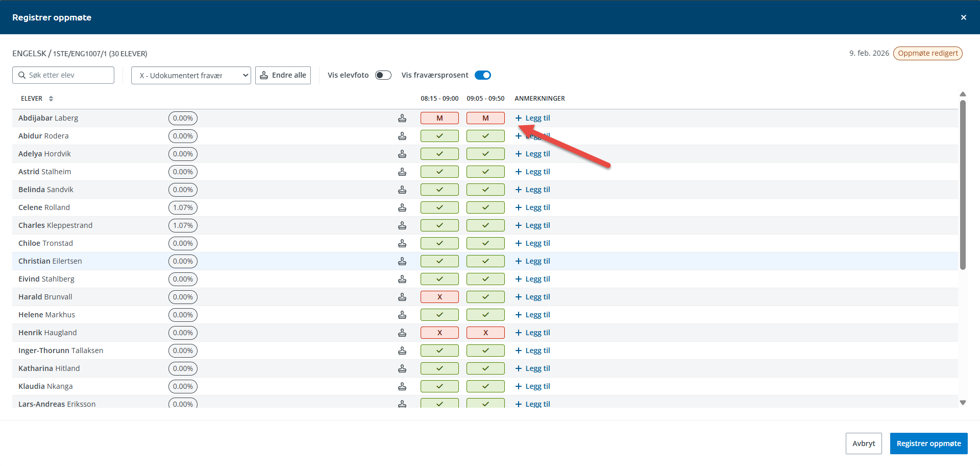Viewport: 980px width, 466px height.
Task: Click the scrollbar down arrow
Action: (963, 403)
